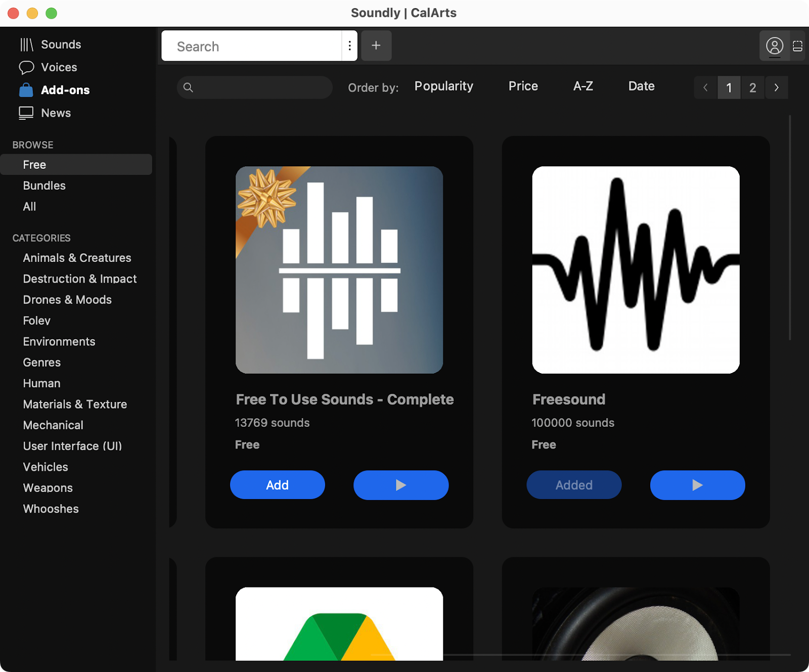Image resolution: width=809 pixels, height=672 pixels.
Task: Open the user account profile icon
Action: pyautogui.click(x=774, y=46)
